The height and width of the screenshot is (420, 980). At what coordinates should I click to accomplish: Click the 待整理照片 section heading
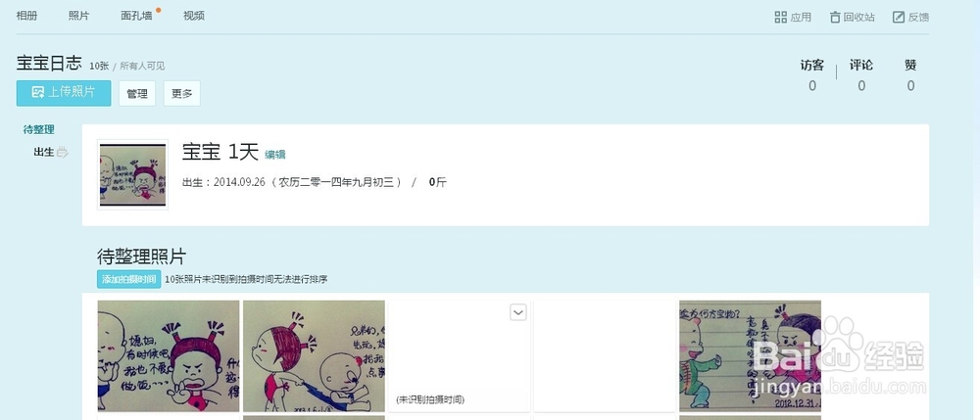tap(141, 257)
